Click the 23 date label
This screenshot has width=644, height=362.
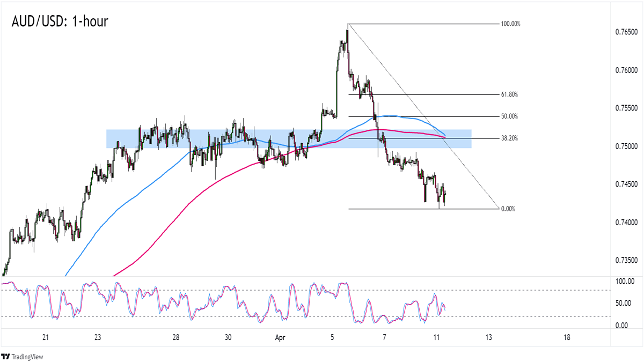(x=97, y=338)
